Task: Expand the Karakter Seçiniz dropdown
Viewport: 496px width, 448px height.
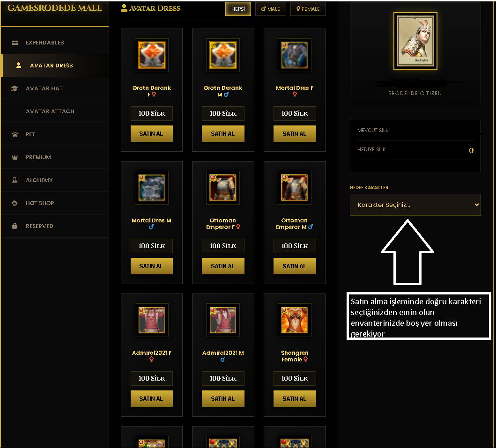Action: click(x=415, y=205)
